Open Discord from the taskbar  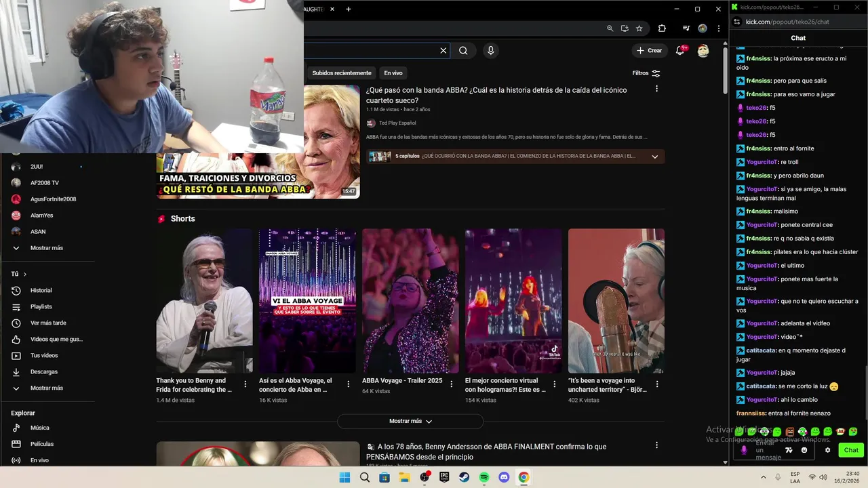pos(504,477)
